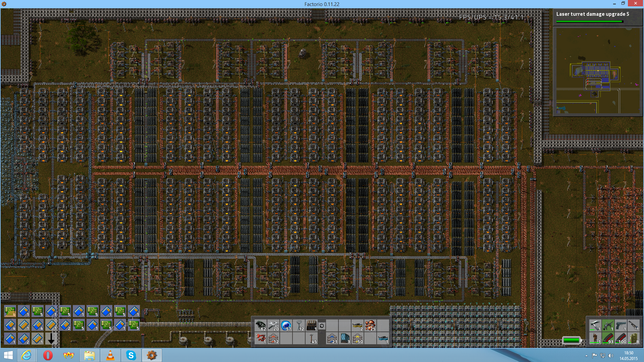Select the blue express splitter in the quickbar
Viewport: 644px width, 362px height.
click(383, 338)
